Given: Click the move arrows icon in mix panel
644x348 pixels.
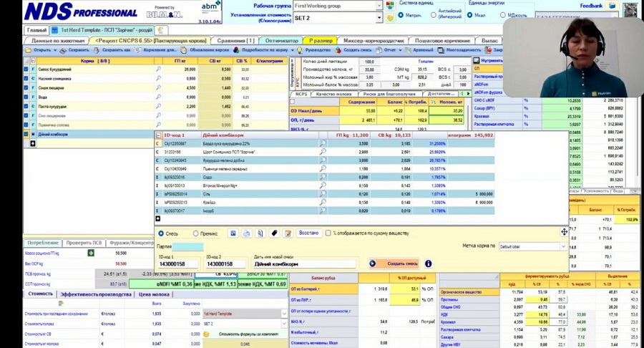Looking at the screenshot, I should pos(565,232).
